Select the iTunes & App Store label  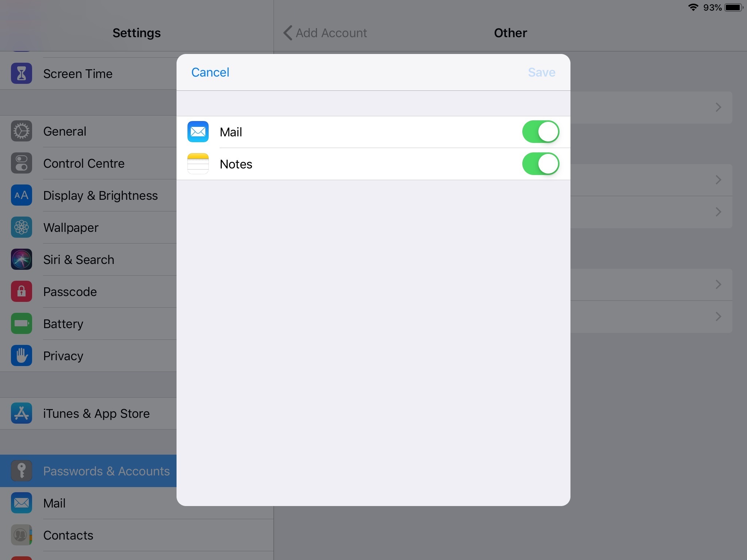pyautogui.click(x=96, y=413)
